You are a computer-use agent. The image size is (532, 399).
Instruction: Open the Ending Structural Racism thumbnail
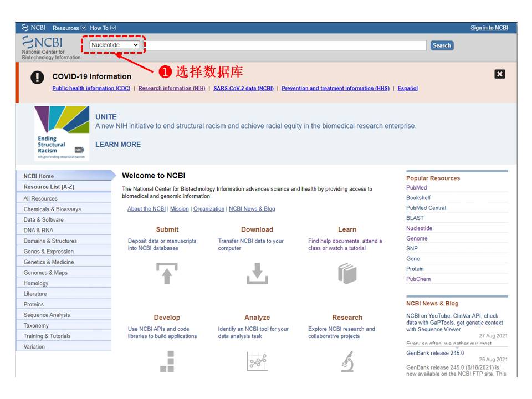point(62,134)
